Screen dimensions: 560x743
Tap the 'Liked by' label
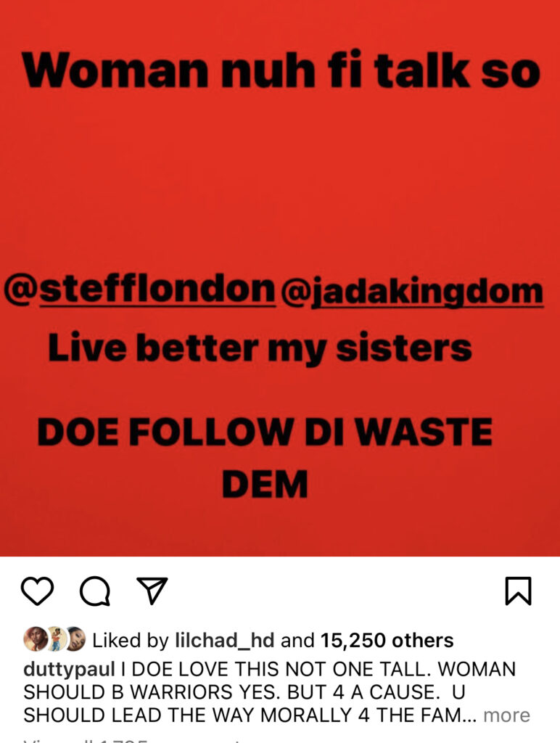(131, 641)
